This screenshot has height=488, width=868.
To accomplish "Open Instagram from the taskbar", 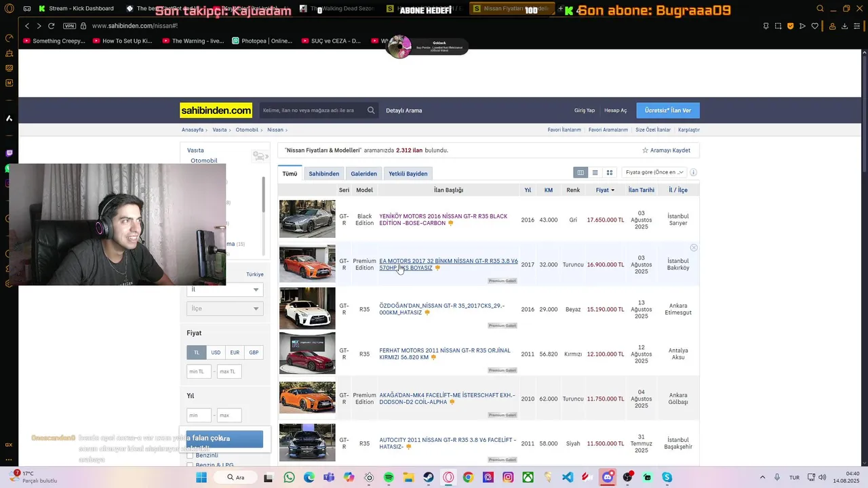I will [x=508, y=477].
